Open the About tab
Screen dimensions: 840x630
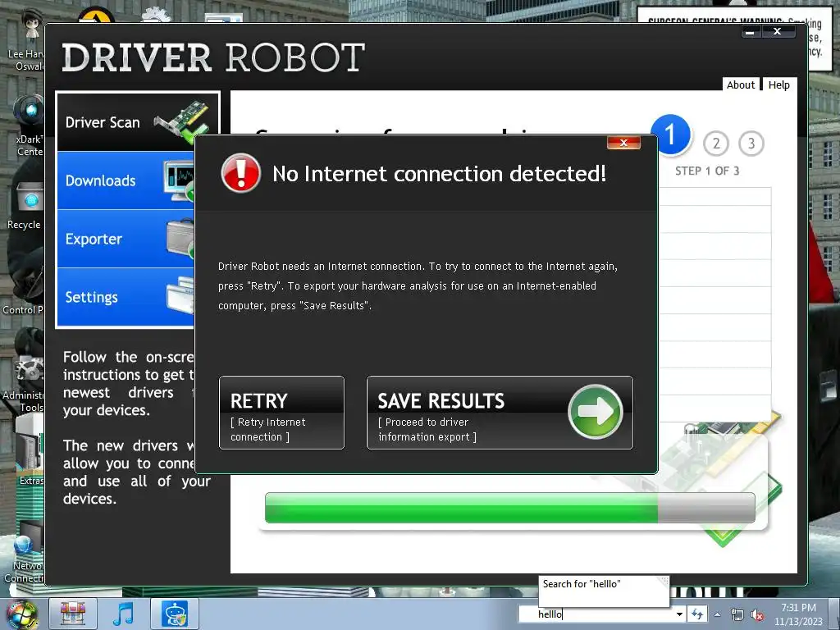click(741, 84)
